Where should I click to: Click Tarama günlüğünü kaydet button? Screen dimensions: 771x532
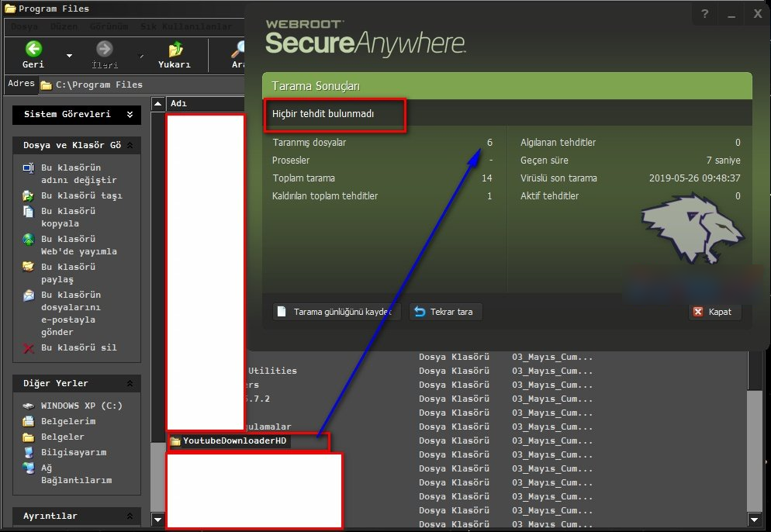337,312
